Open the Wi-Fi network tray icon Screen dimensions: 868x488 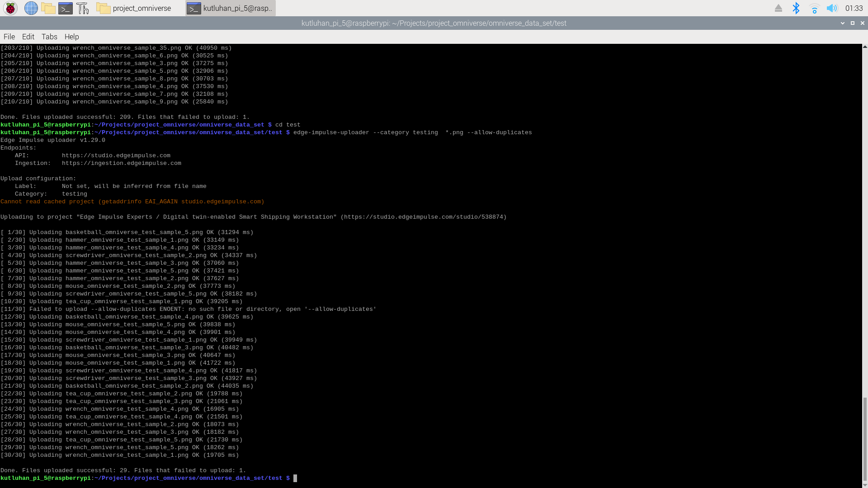pos(814,8)
